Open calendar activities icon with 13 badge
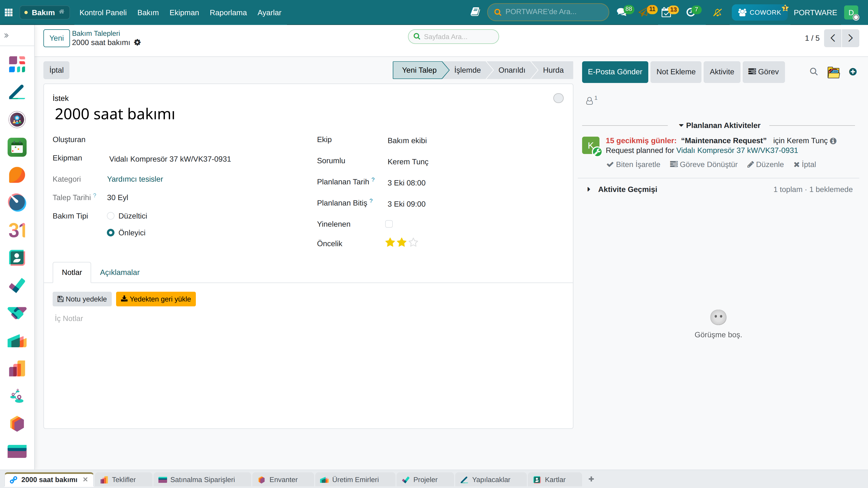 [666, 12]
